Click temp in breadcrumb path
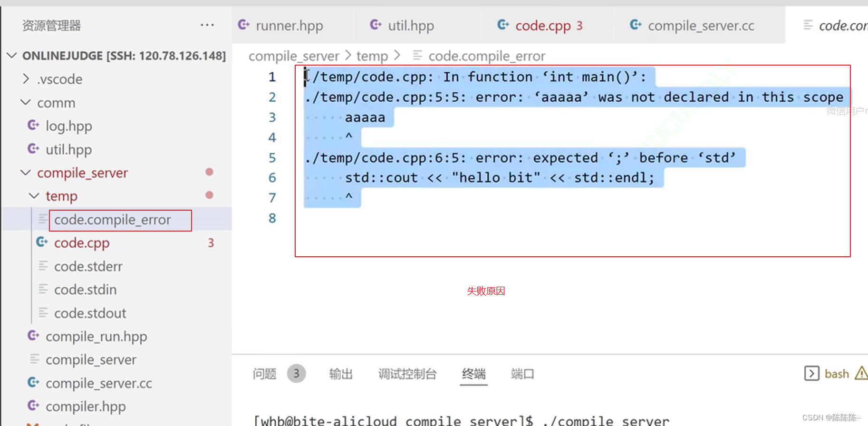 (x=372, y=56)
